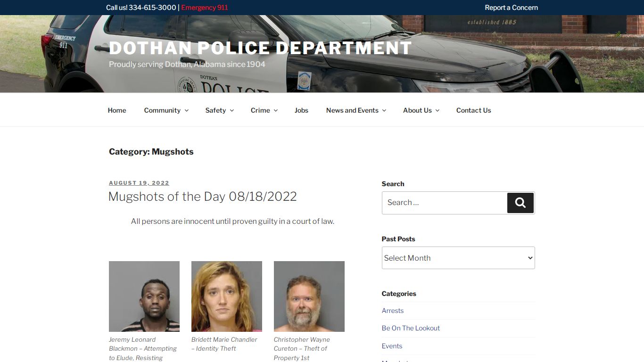The width and height of the screenshot is (644, 362).
Task: Click the Report a Concern link
Action: [511, 8]
